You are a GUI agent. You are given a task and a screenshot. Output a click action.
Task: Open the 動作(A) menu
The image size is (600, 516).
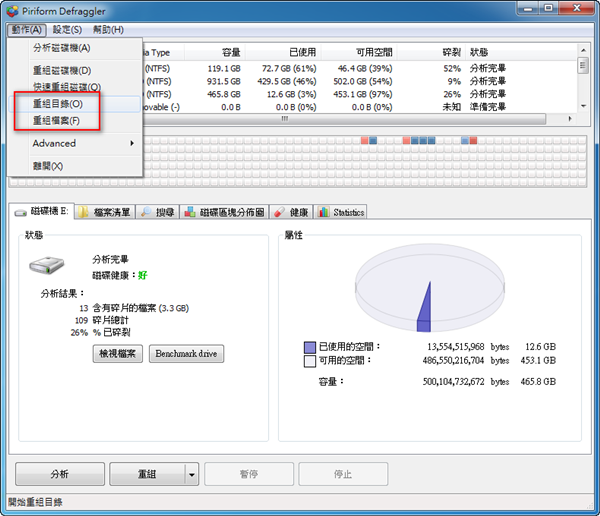tap(26, 29)
